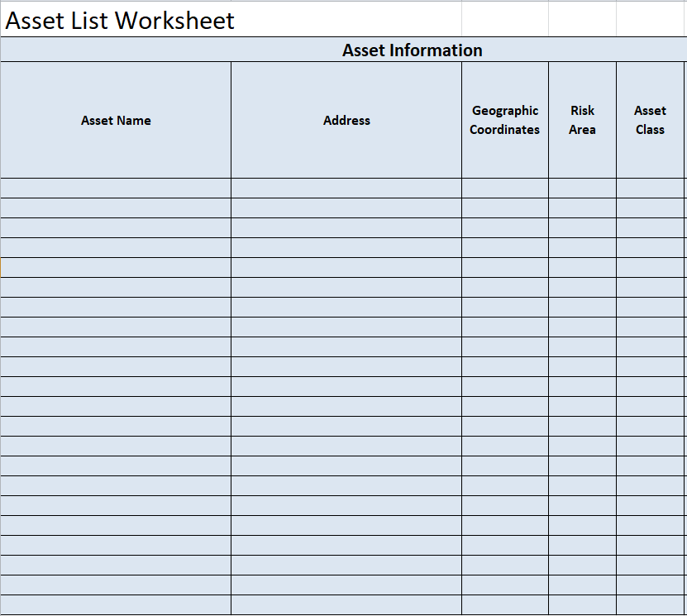Click the bottom visible Asset Class cell

(x=650, y=604)
